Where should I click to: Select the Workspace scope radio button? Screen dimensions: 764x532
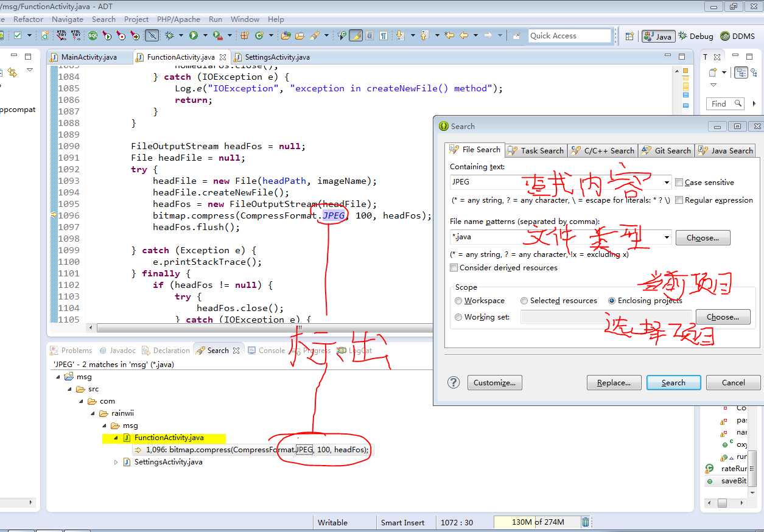(458, 300)
